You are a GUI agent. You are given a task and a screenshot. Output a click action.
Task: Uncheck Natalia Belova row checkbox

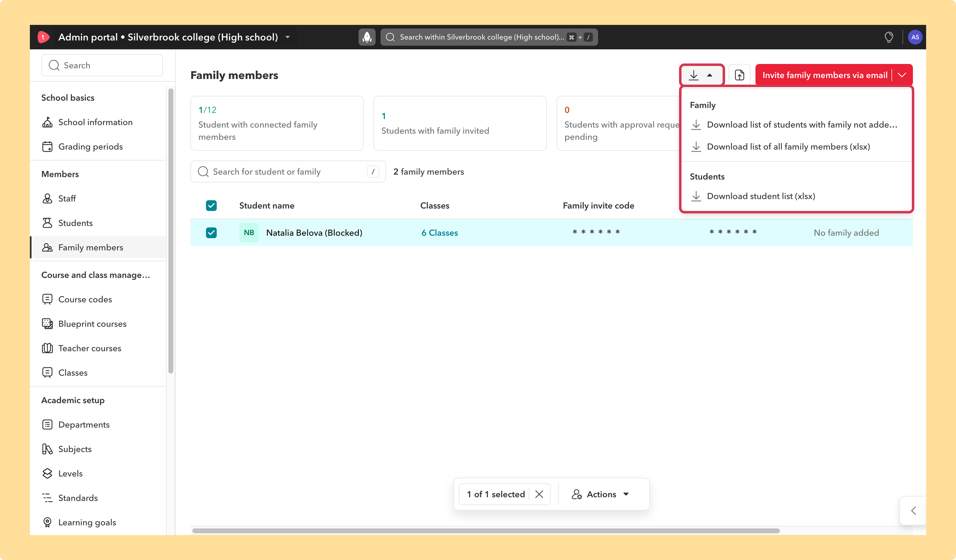(211, 233)
